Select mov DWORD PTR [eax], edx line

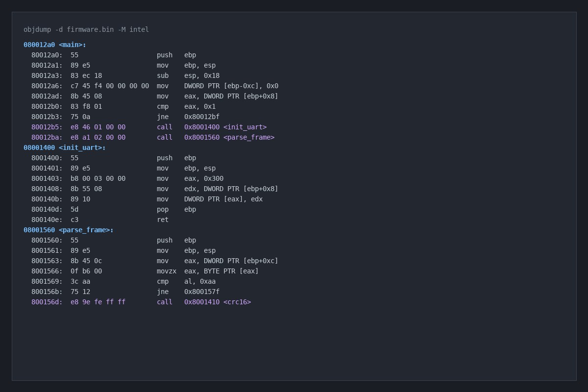coord(147,199)
